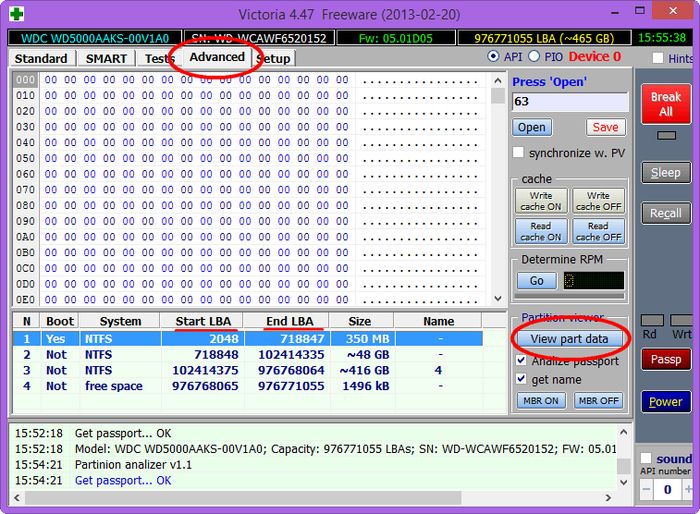
Task: Turn Write cache ON
Action: [x=541, y=201]
